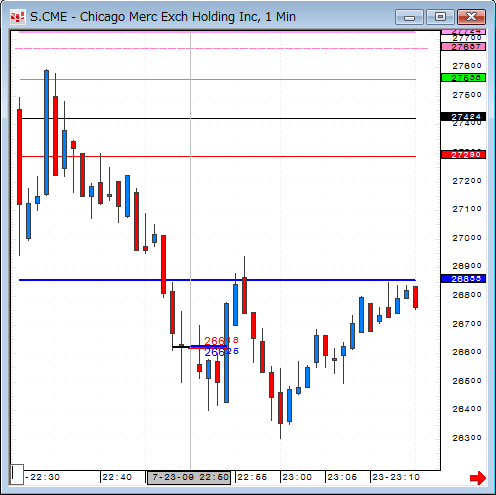This screenshot has width=496, height=495.
Task: Click the highlighted 7-23-09 22:50 time label
Action: coord(189,477)
